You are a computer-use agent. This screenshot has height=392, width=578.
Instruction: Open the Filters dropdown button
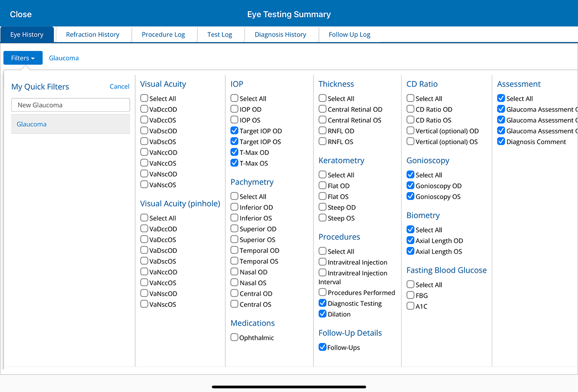[23, 58]
